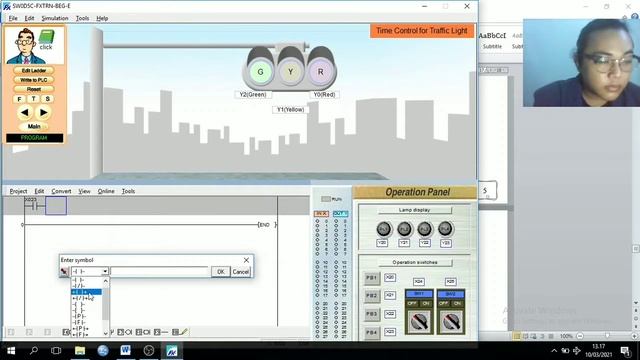Open the View menu in ladder editor
Image resolution: width=640 pixels, height=360 pixels.
tap(84, 191)
